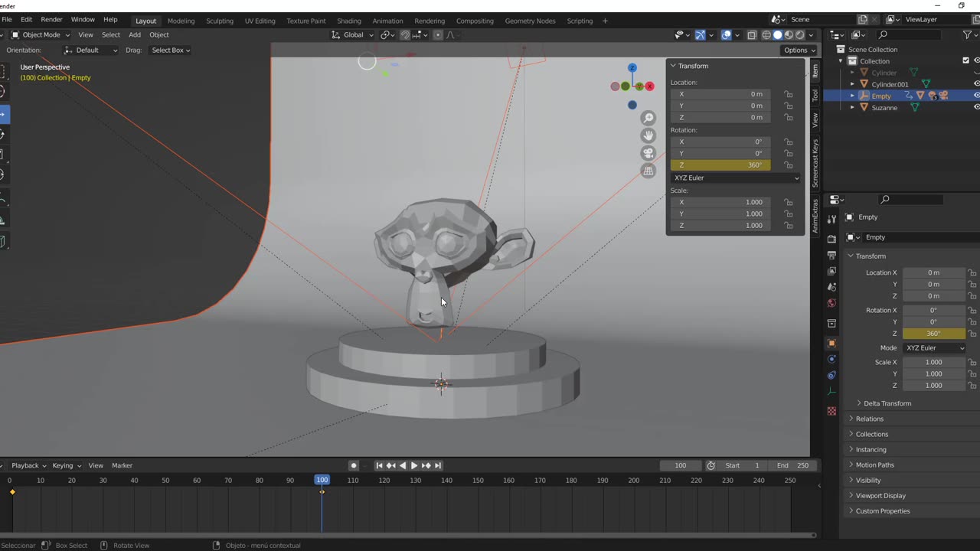Open Render properties tab icon
The width and height of the screenshot is (980, 551).
[831, 239]
